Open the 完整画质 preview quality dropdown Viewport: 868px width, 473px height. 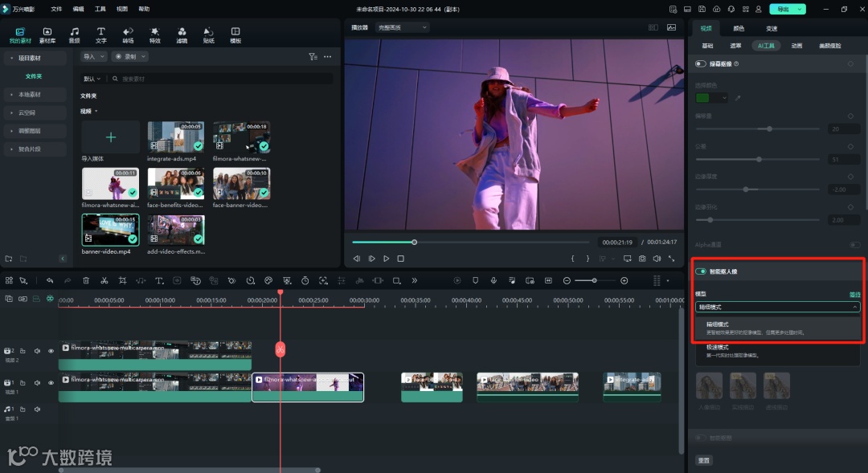click(400, 27)
